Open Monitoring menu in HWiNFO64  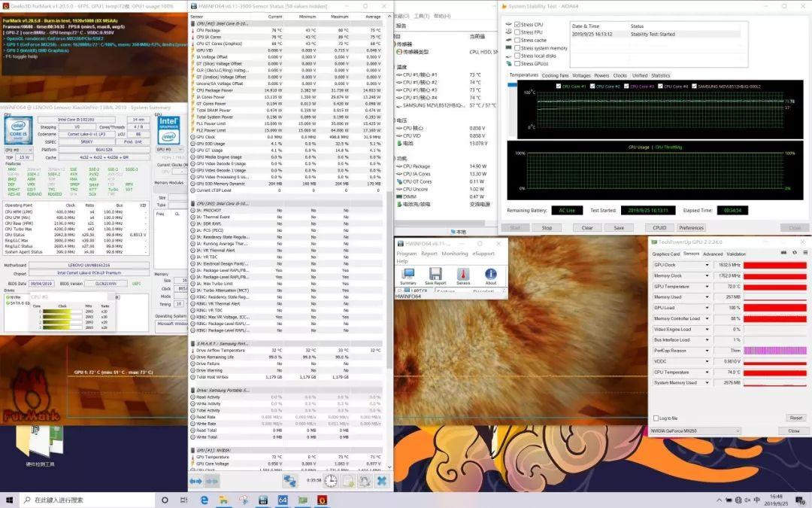pos(454,254)
